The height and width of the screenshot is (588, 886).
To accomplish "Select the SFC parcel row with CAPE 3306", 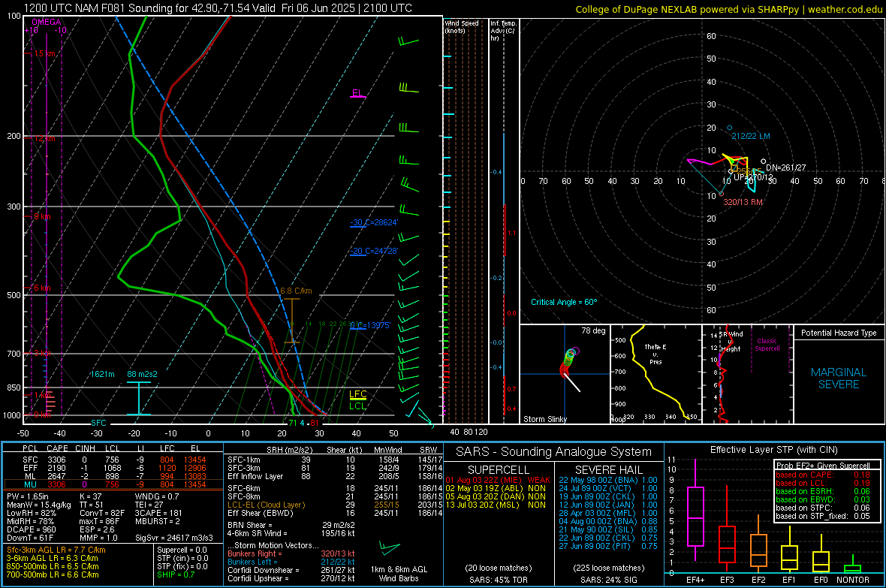I will [x=114, y=460].
